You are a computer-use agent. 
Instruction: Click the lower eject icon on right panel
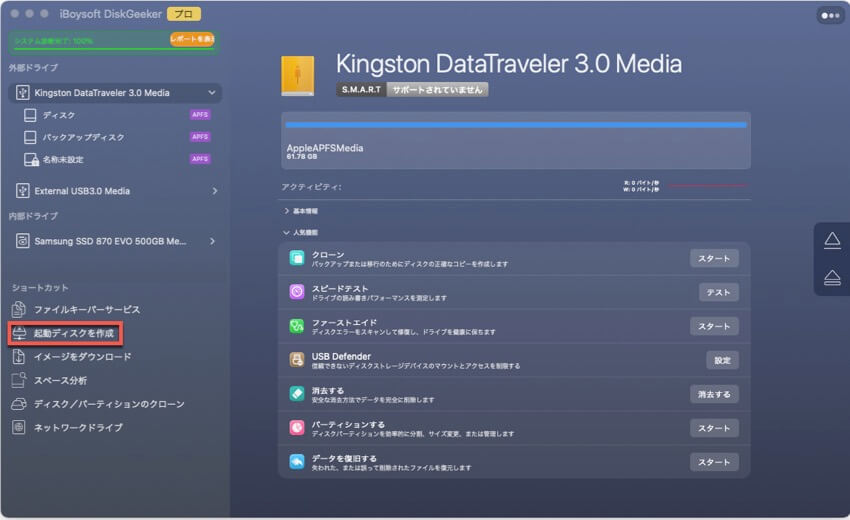(x=832, y=277)
